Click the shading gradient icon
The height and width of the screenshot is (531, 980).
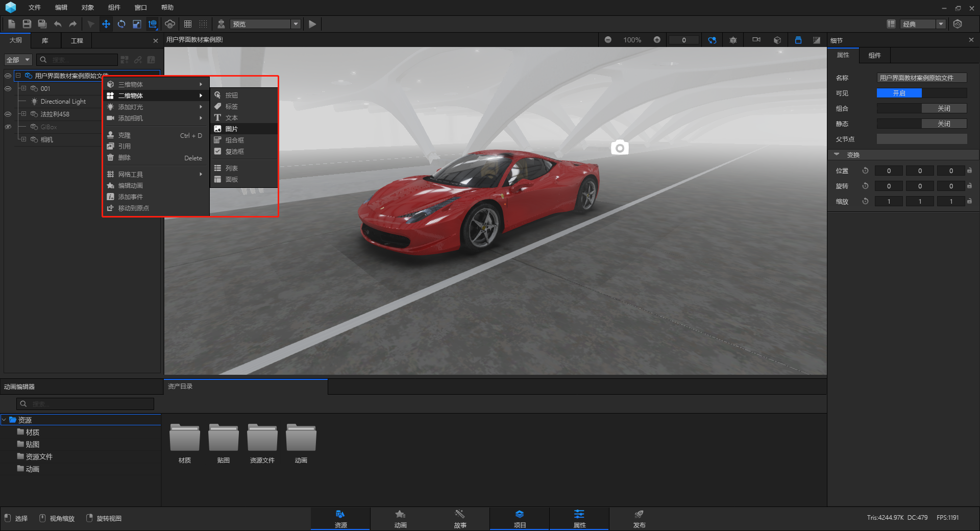[817, 40]
